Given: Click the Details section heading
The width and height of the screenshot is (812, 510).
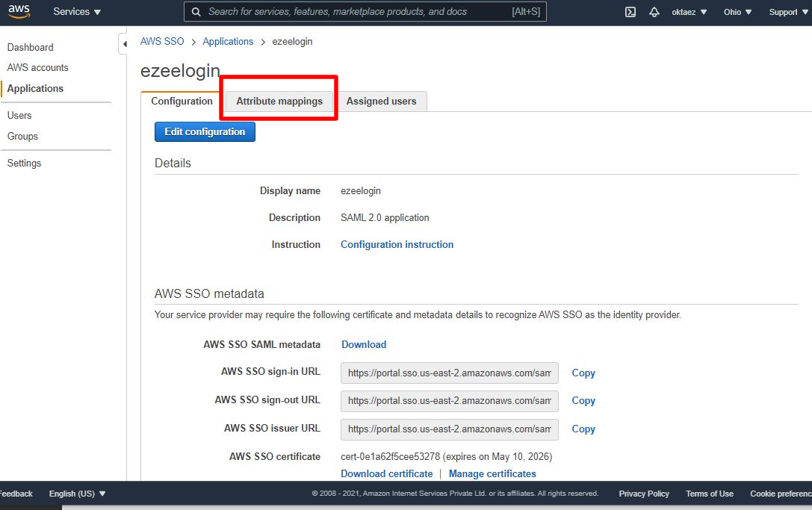Looking at the screenshot, I should point(173,163).
